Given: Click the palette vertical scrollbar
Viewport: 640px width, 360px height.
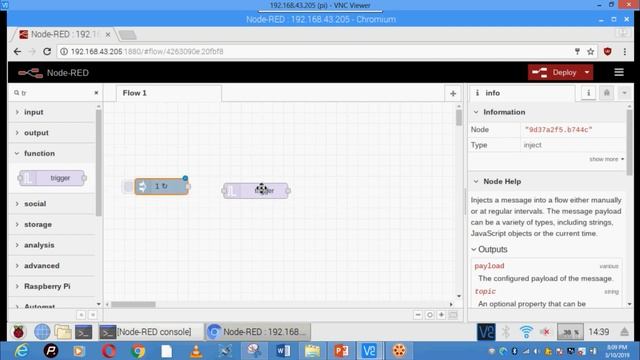Looking at the screenshot, I should 98,162.
